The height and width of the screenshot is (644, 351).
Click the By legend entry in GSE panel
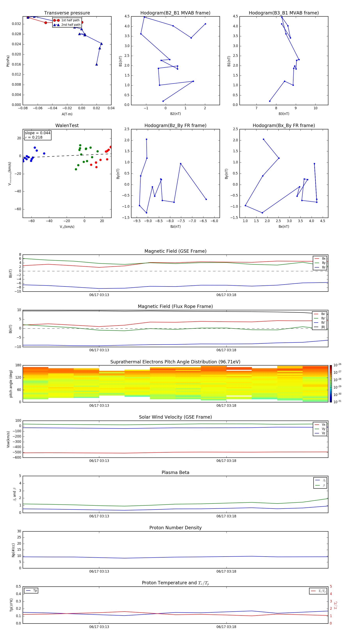[320, 263]
